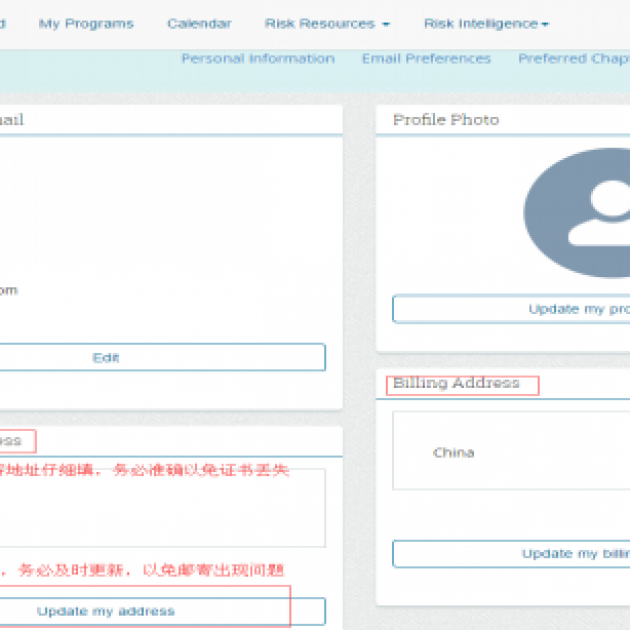Go to the Calendar menu item
The height and width of the screenshot is (630, 630).
point(199,24)
